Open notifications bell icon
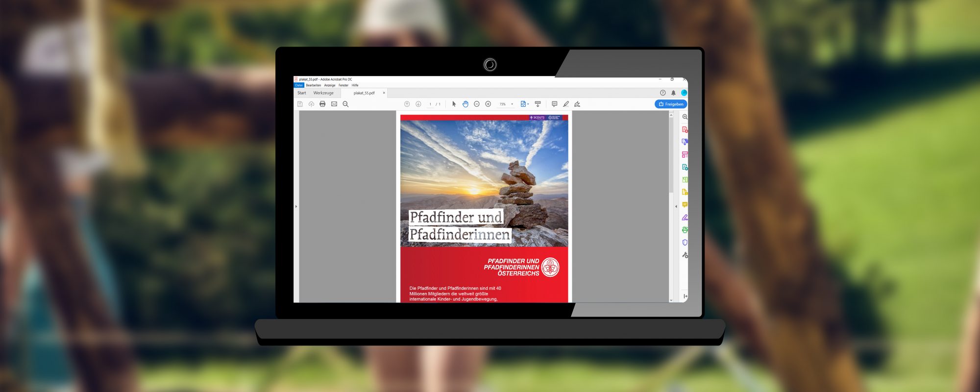 673,93
